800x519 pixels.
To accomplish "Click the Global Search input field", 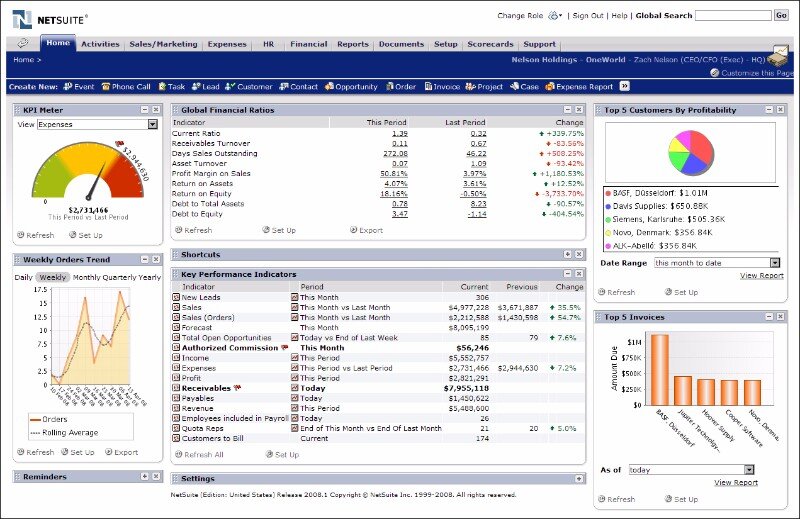I will coord(732,16).
